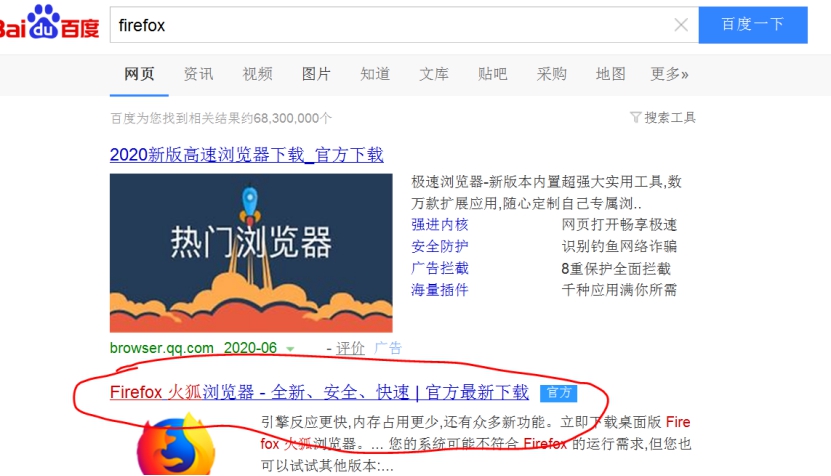Open the 强进内核 link
This screenshot has height=476, width=831.
pos(440,225)
